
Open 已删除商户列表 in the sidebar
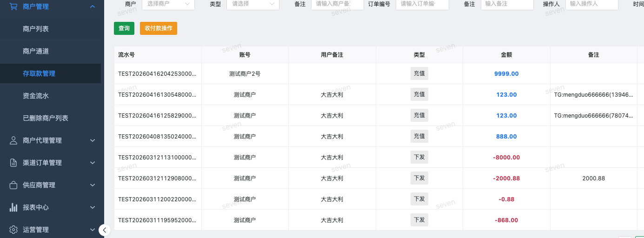46,118
